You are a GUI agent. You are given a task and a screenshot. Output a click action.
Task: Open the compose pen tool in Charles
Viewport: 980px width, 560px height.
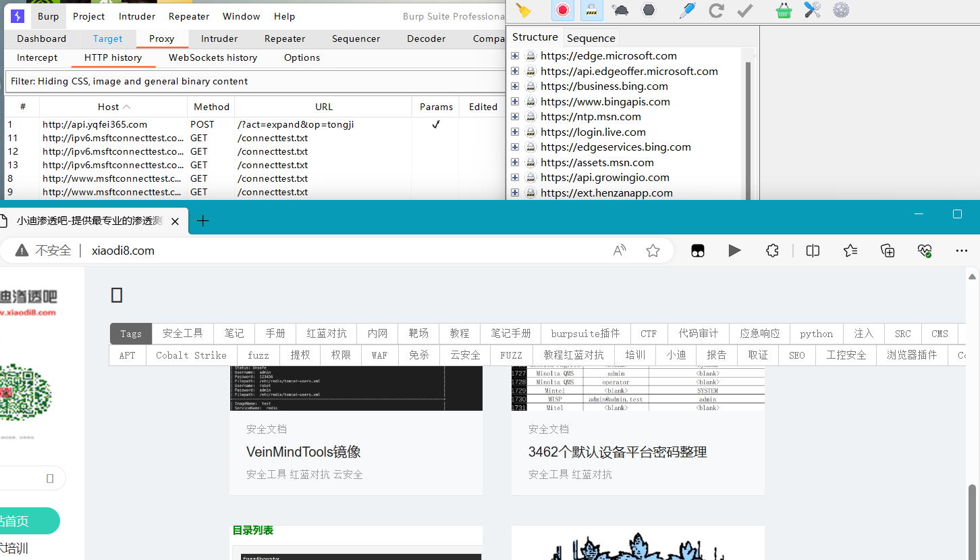(x=687, y=9)
